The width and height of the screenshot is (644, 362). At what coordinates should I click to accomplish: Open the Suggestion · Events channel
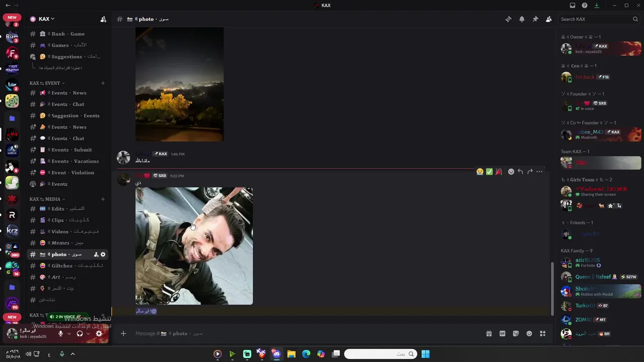pos(67,116)
